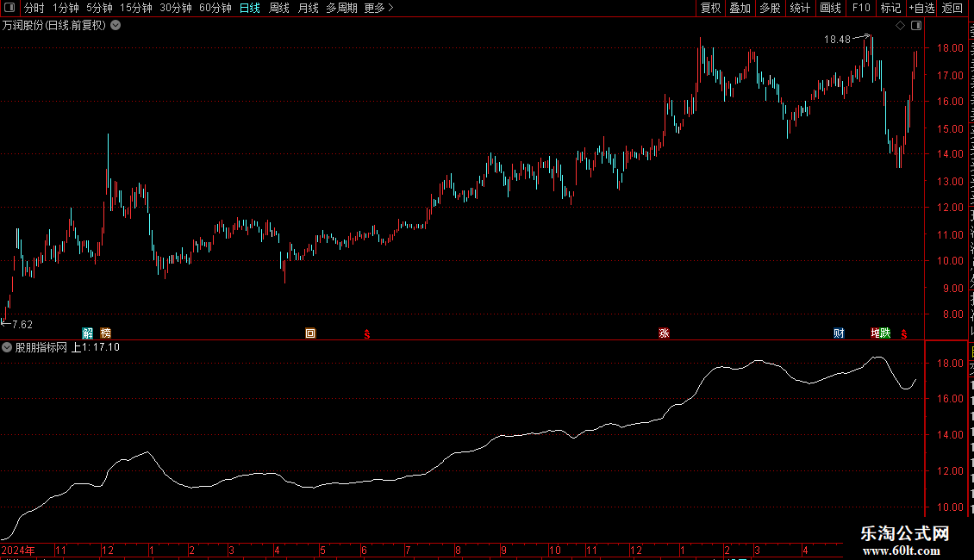Select the 日线 daily chart tab
Screen dimensions: 974x560
click(x=250, y=8)
